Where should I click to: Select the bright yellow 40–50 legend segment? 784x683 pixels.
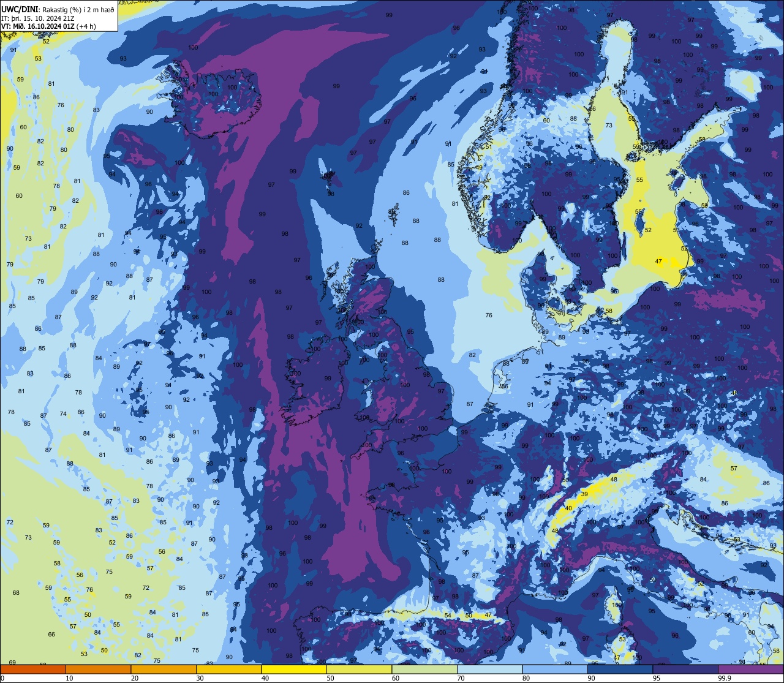tap(294, 669)
